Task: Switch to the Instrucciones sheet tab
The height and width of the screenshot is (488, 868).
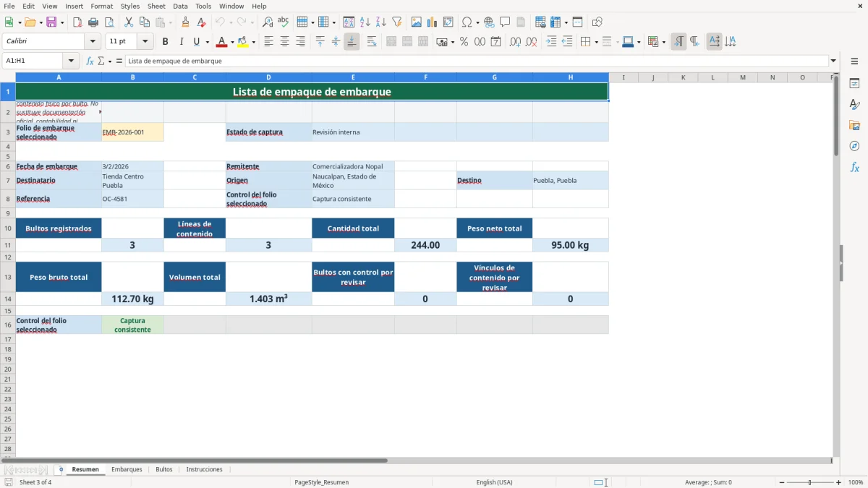Action: [x=205, y=469]
